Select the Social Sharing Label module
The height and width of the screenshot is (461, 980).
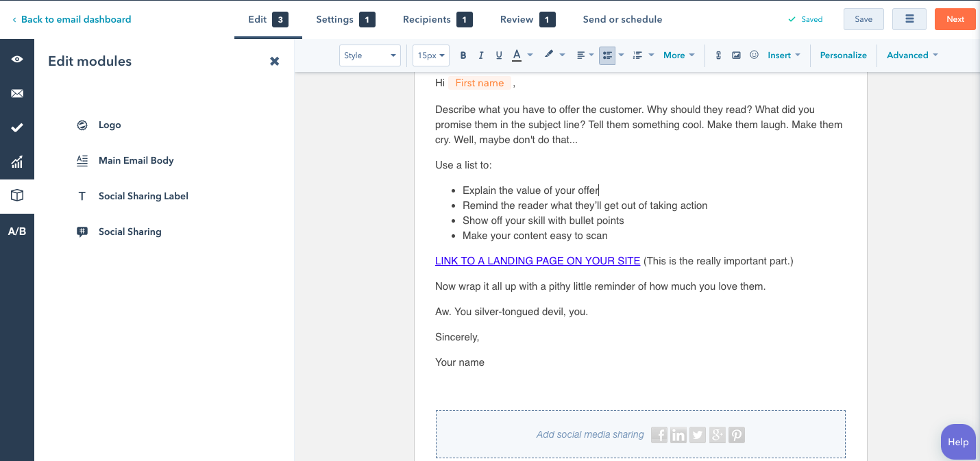[143, 196]
